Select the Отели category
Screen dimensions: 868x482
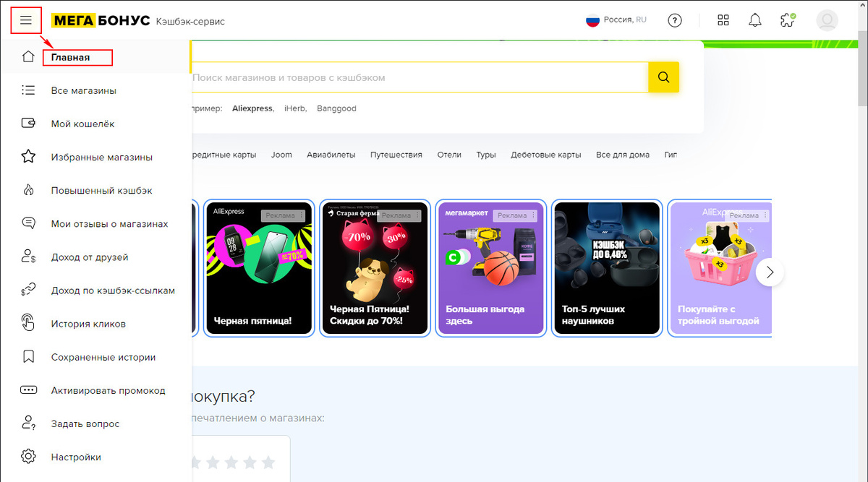[x=449, y=155]
